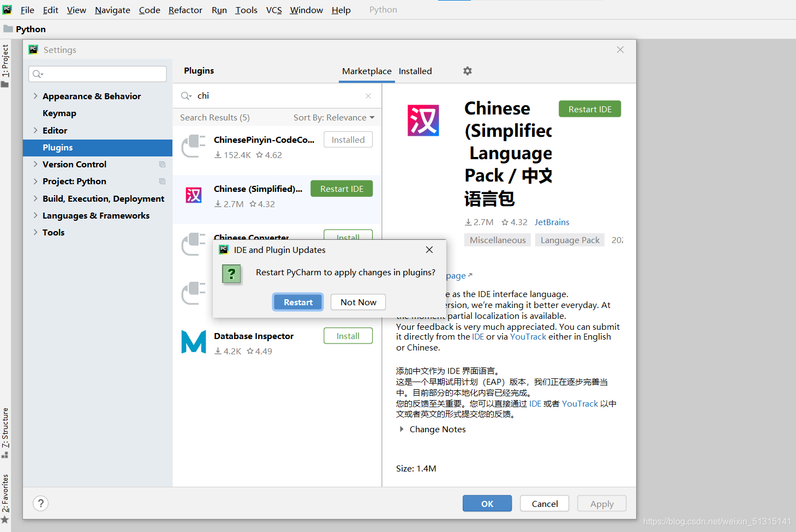The width and height of the screenshot is (796, 532).
Task: Expand the Change Notes section
Action: click(402, 430)
